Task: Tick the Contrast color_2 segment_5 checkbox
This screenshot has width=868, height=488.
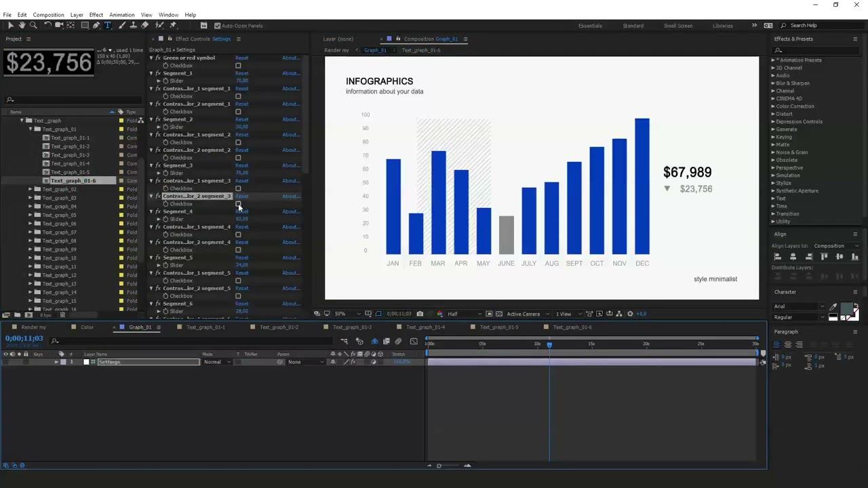Action: [x=238, y=296]
